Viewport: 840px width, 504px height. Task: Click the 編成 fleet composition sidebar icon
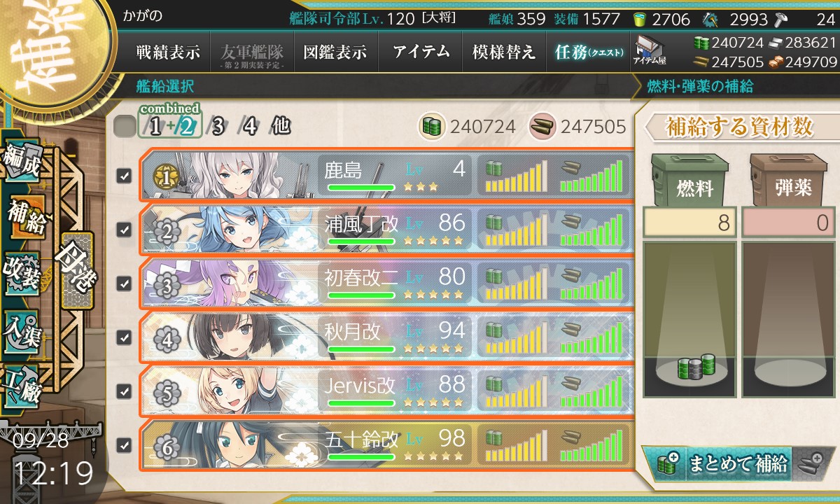tap(22, 160)
